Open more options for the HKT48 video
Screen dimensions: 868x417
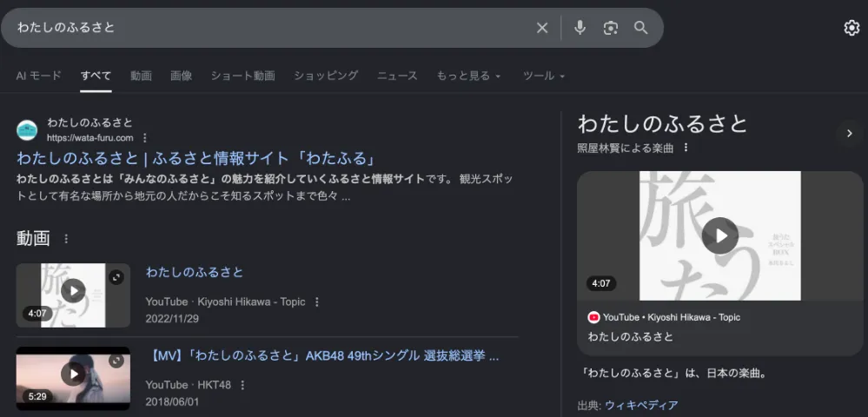(x=242, y=385)
